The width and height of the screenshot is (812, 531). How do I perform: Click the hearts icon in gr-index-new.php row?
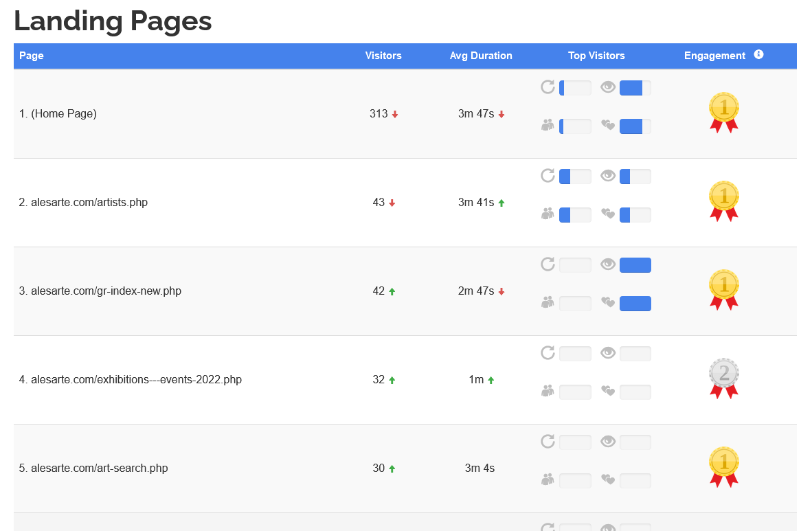608,302
